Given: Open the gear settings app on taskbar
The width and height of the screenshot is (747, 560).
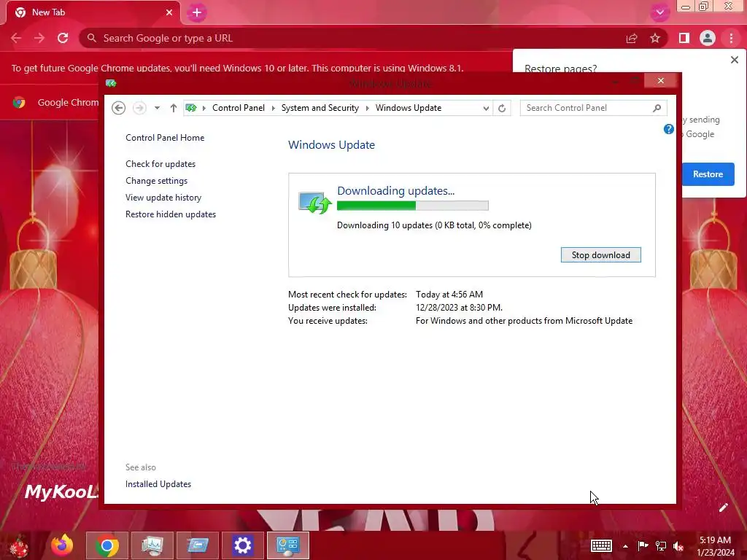Looking at the screenshot, I should click(x=242, y=545).
